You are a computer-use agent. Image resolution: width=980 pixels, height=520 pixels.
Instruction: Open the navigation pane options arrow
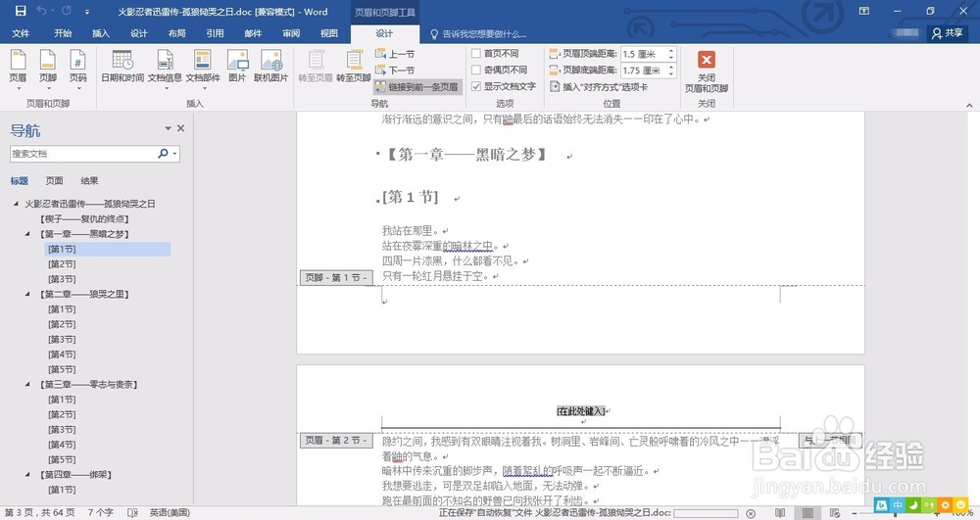point(169,128)
